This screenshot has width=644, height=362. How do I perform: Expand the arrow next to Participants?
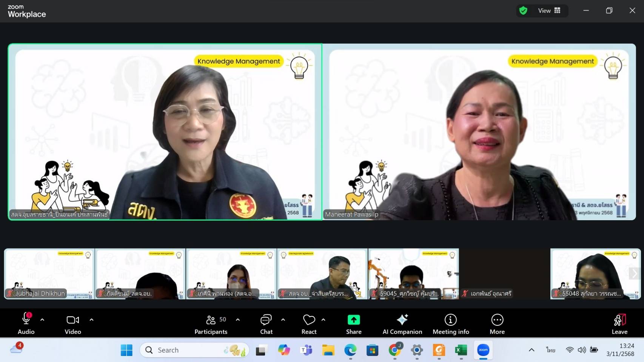pyautogui.click(x=238, y=320)
